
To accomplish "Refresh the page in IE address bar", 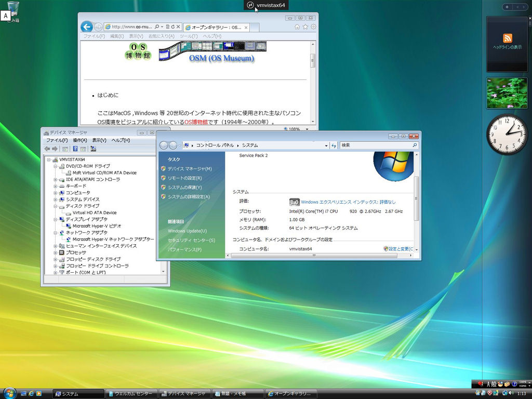I will point(172,26).
